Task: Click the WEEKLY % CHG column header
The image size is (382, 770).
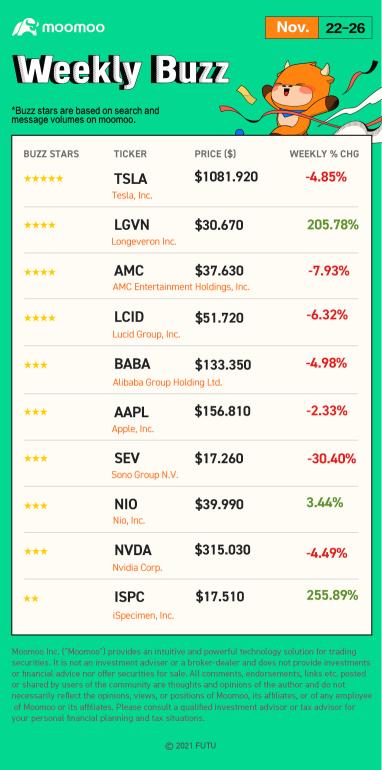Action: pyautogui.click(x=324, y=154)
